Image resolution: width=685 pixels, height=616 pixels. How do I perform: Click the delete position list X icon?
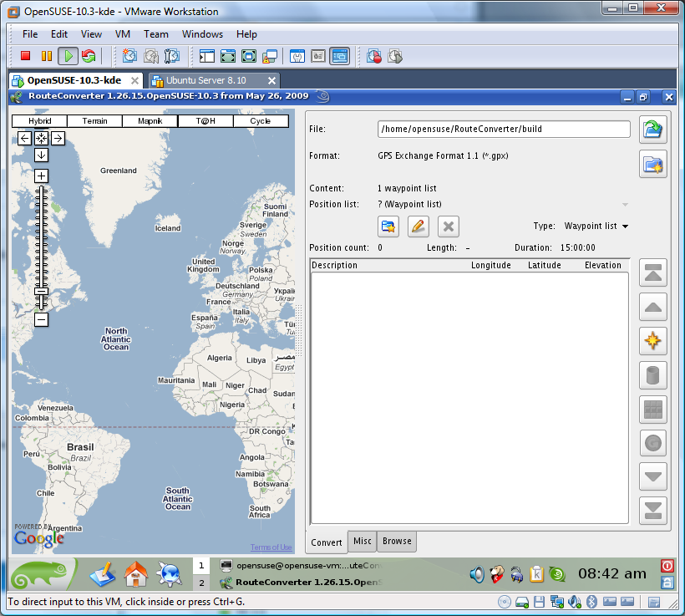pyautogui.click(x=448, y=226)
